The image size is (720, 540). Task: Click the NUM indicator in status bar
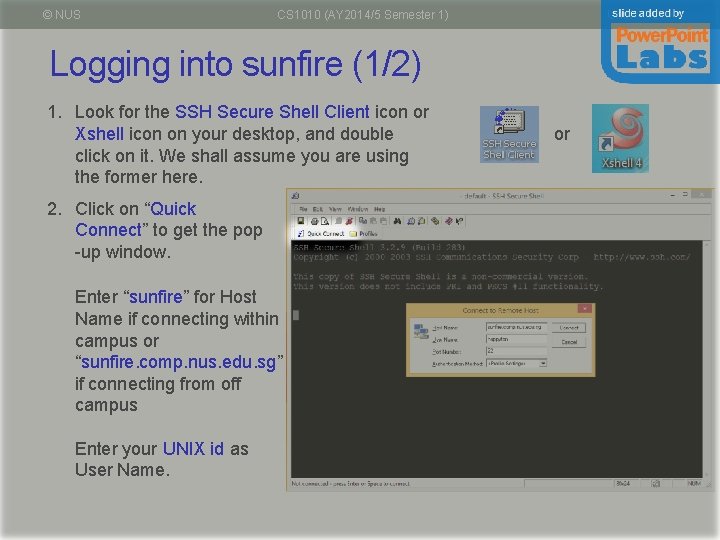point(693,484)
